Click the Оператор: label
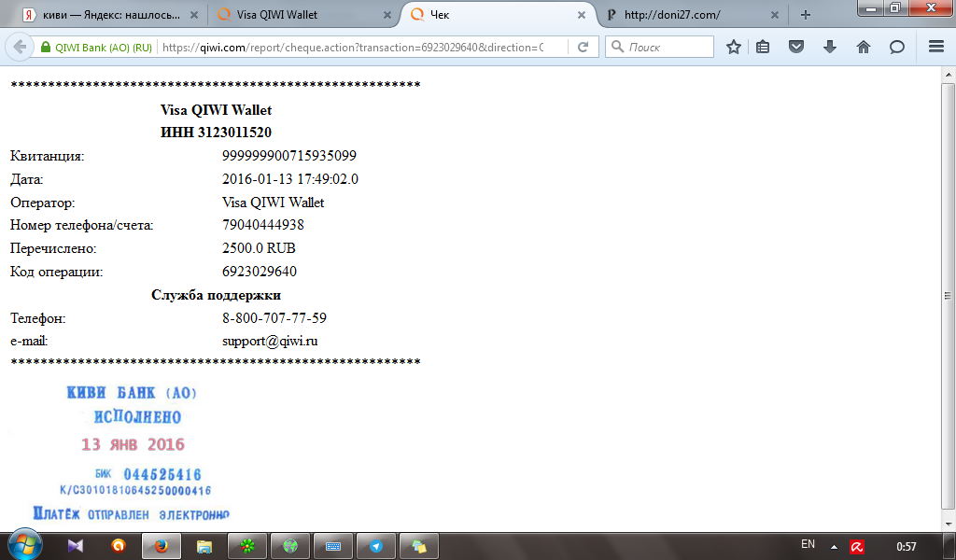Image resolution: width=956 pixels, height=560 pixels. [43, 203]
